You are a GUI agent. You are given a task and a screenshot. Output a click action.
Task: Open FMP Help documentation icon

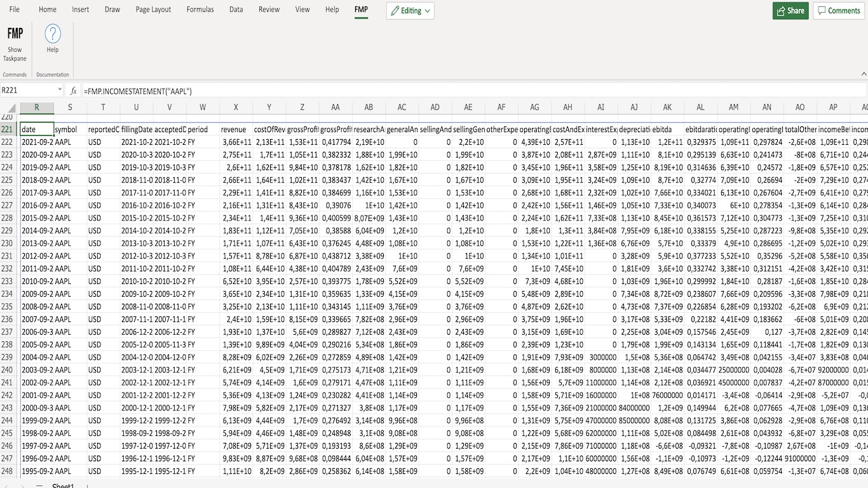pos(53,39)
